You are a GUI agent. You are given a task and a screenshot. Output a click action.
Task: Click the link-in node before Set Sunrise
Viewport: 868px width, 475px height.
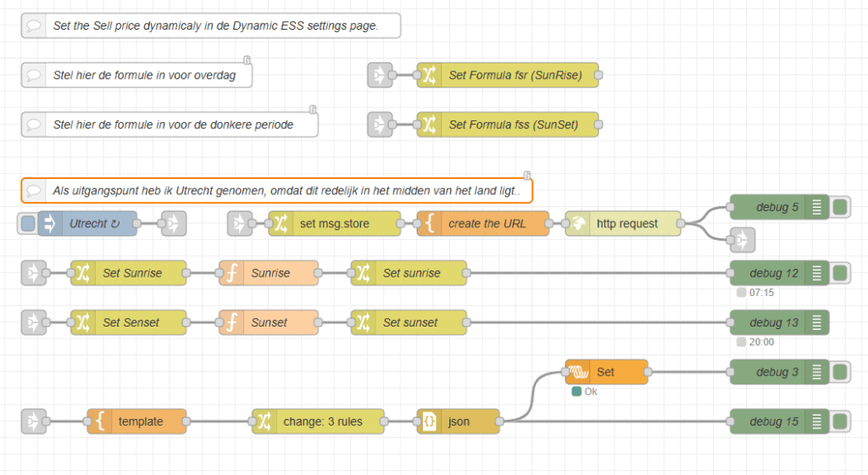tap(34, 273)
